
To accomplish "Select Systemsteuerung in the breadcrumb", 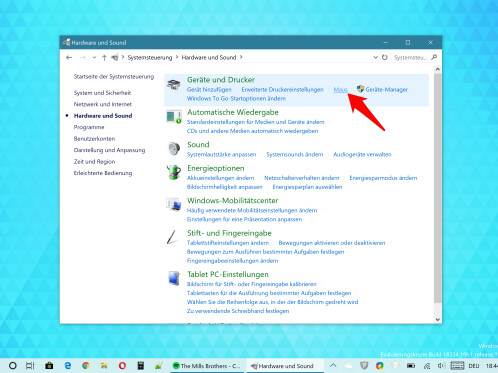I will (x=150, y=57).
